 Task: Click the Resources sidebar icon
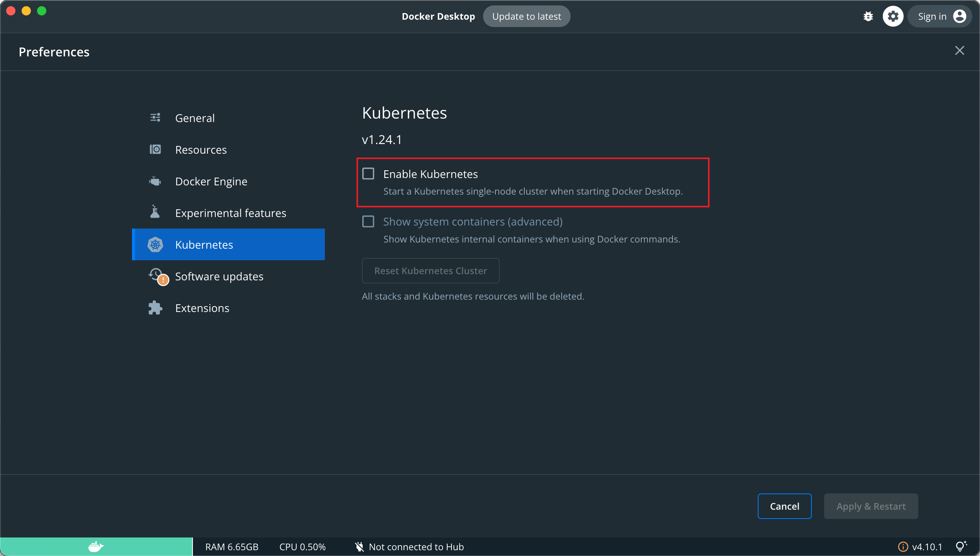point(156,149)
